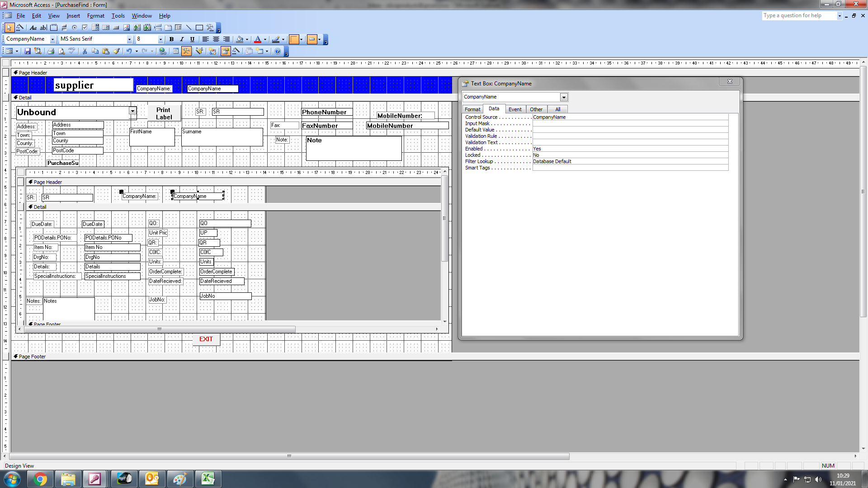This screenshot has width=868, height=488.
Task: Toggle the Field List button
Action: [176, 51]
